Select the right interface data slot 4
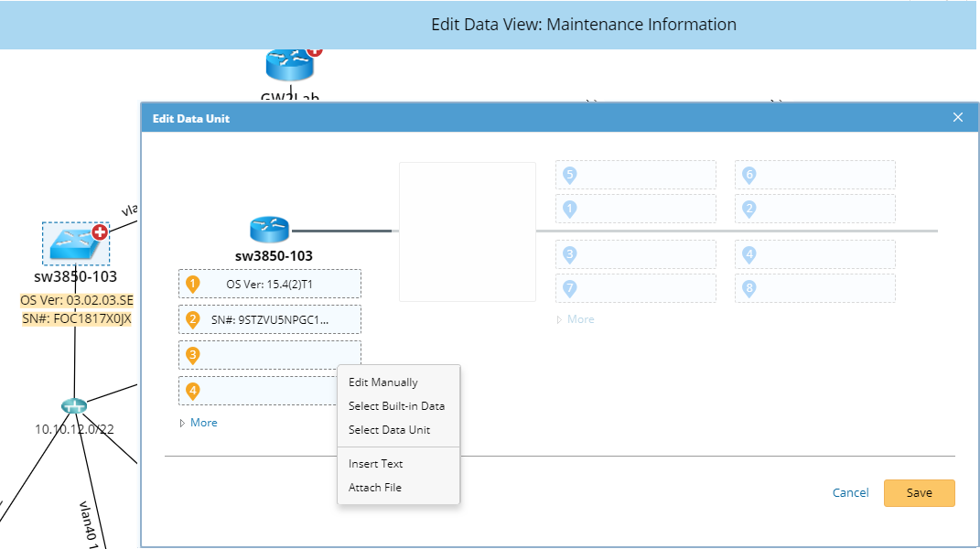Image resolution: width=980 pixels, height=549 pixels. tap(815, 254)
